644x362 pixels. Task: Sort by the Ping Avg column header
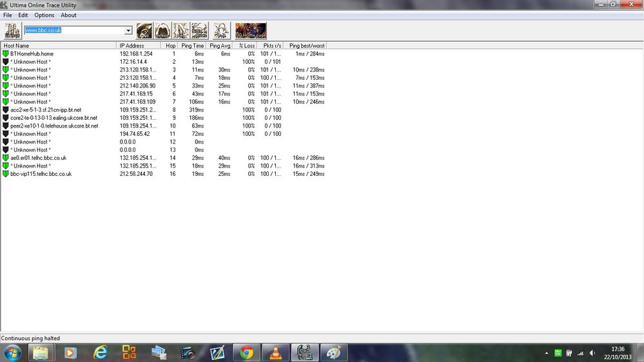219,46
